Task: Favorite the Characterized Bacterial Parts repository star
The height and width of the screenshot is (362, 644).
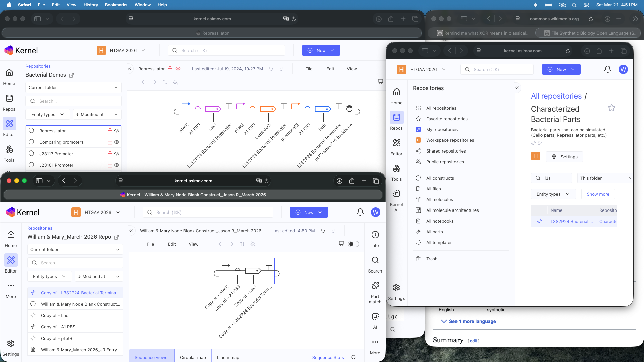Action: 612,108
